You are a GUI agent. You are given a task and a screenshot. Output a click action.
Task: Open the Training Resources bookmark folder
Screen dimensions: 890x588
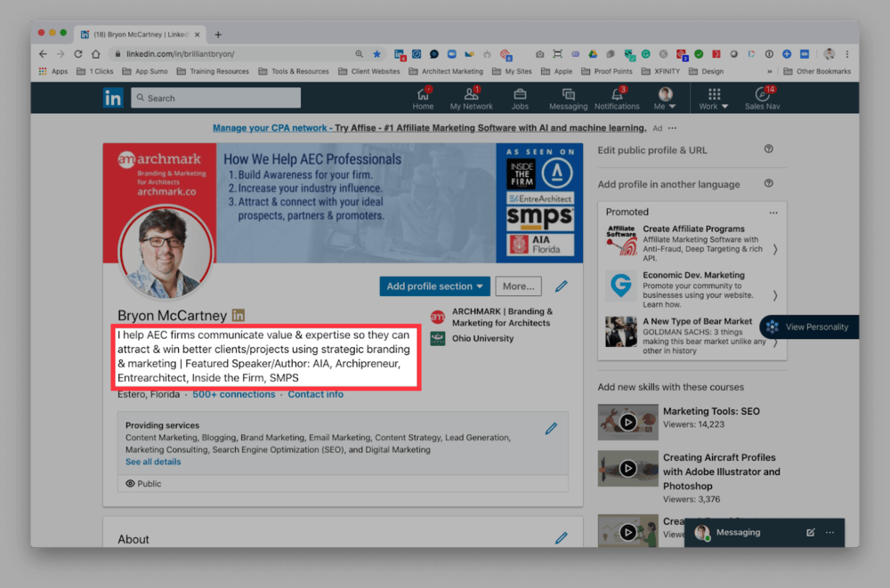pos(213,71)
